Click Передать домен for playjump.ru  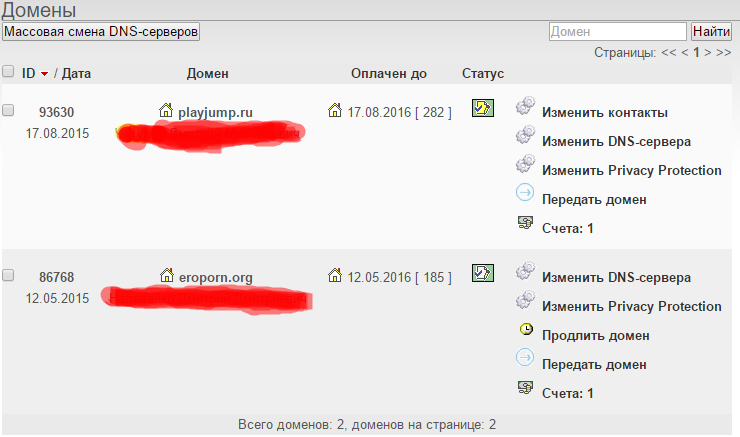coord(594,200)
